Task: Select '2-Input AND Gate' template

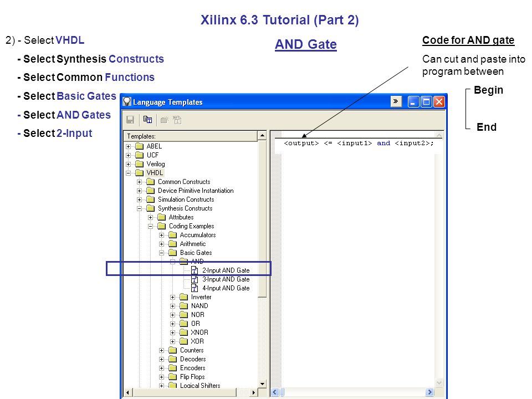Action: point(226,270)
